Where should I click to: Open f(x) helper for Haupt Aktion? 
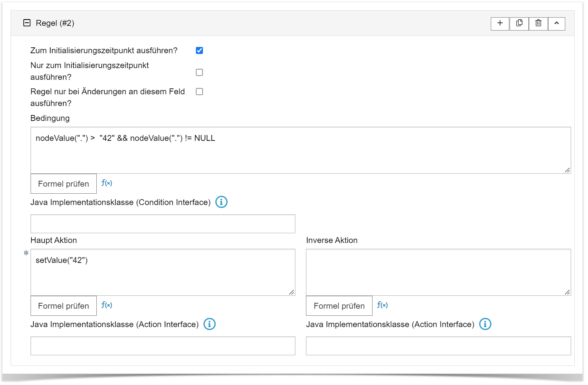point(107,305)
